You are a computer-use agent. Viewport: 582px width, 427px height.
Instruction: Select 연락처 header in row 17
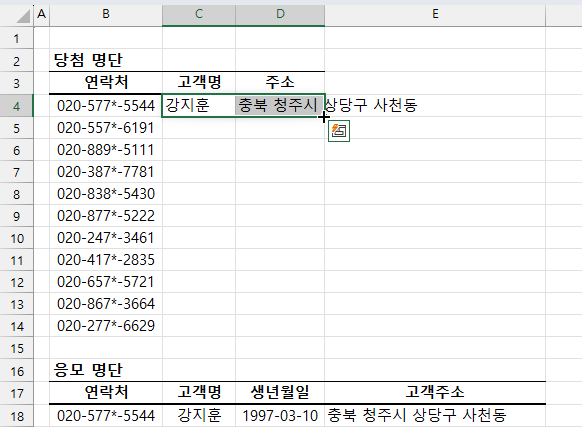(106, 392)
